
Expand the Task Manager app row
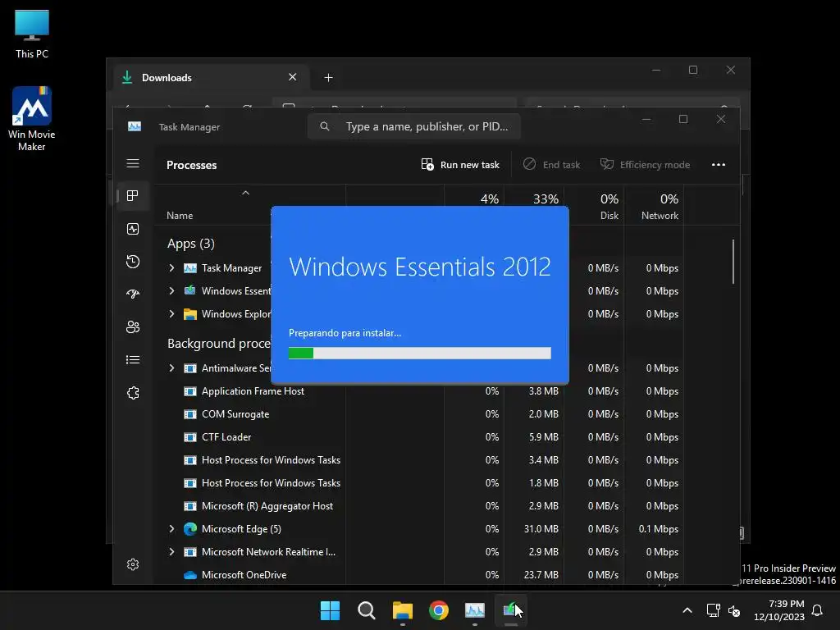(x=171, y=268)
